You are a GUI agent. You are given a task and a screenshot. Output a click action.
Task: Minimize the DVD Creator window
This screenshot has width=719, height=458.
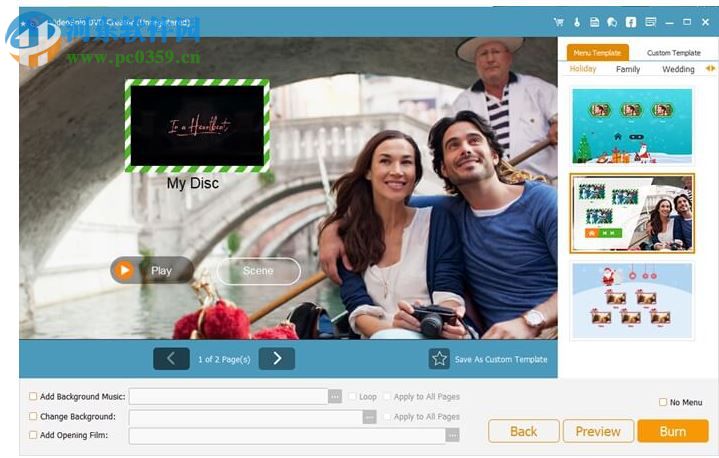[669, 22]
